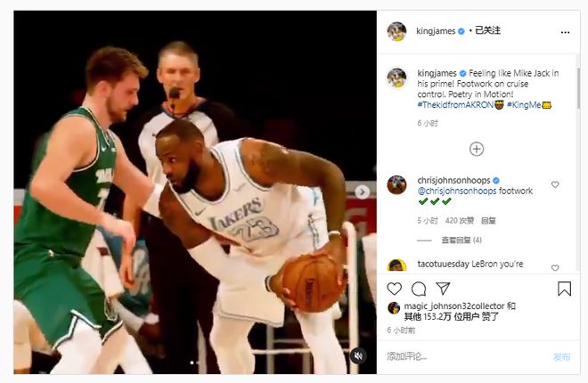Screen dimensions: 588x383
Task: Like chrisjohnsonhoops' comment with the heart
Action: (555, 184)
